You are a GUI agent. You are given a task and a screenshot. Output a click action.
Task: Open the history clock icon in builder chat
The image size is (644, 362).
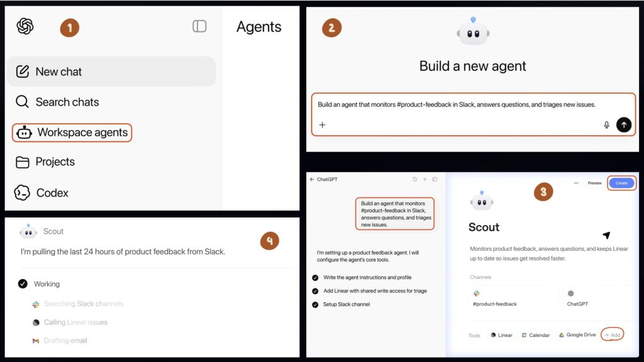click(x=415, y=179)
